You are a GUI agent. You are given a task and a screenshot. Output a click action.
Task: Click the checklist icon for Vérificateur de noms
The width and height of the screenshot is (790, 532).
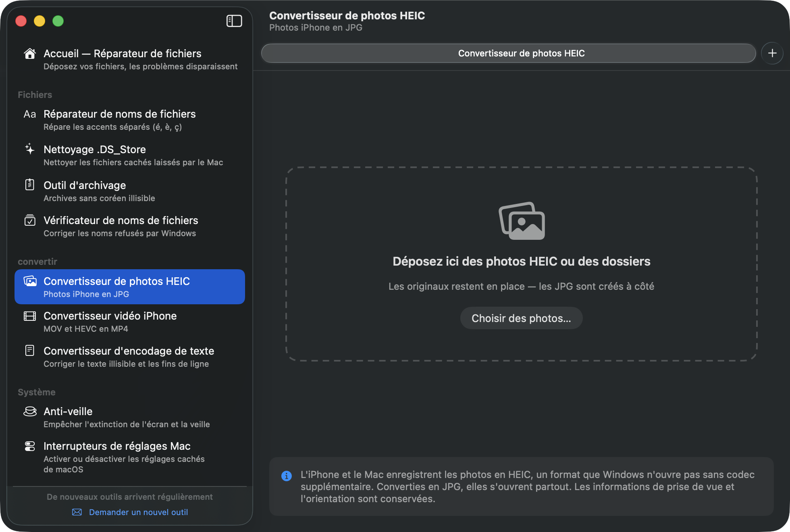pos(30,220)
